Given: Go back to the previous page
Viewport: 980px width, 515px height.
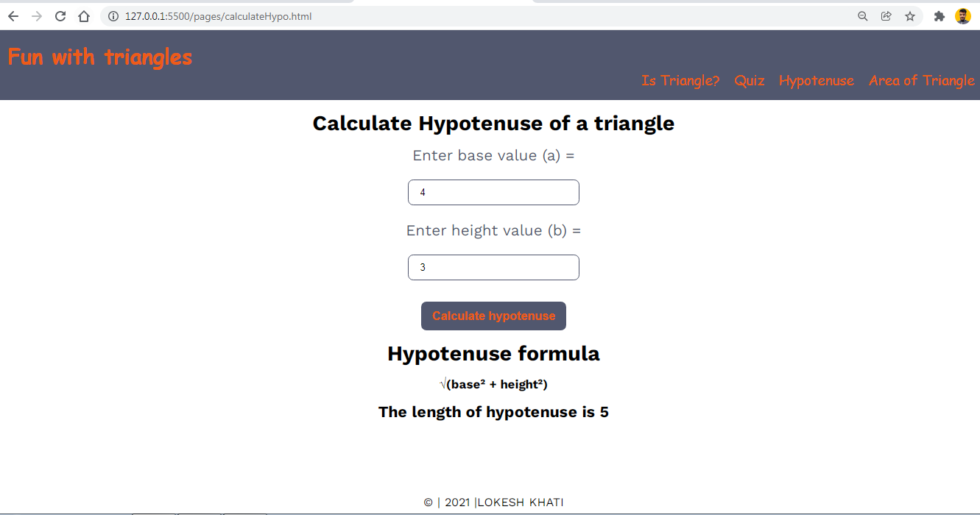Looking at the screenshot, I should click(13, 16).
